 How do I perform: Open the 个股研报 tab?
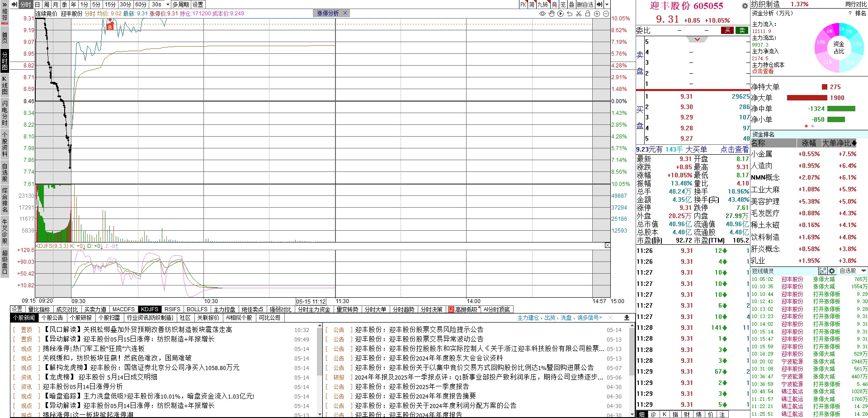point(81,318)
